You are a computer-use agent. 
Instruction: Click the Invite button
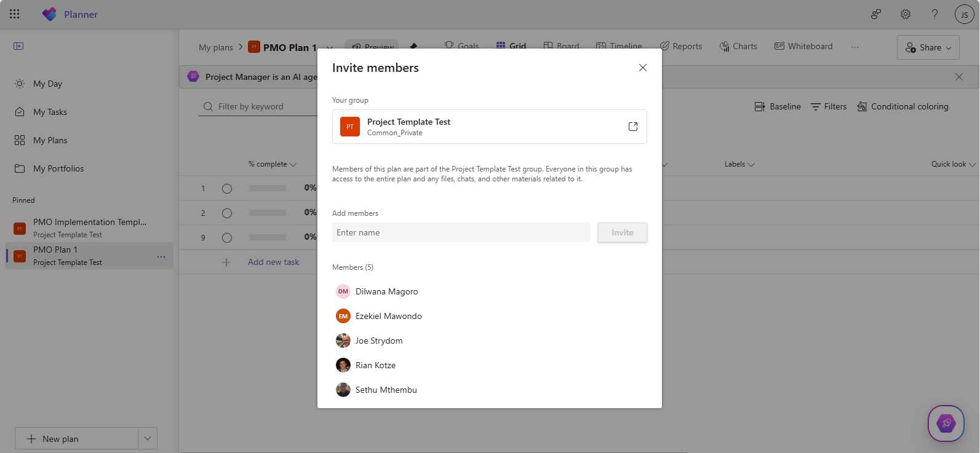pyautogui.click(x=623, y=232)
